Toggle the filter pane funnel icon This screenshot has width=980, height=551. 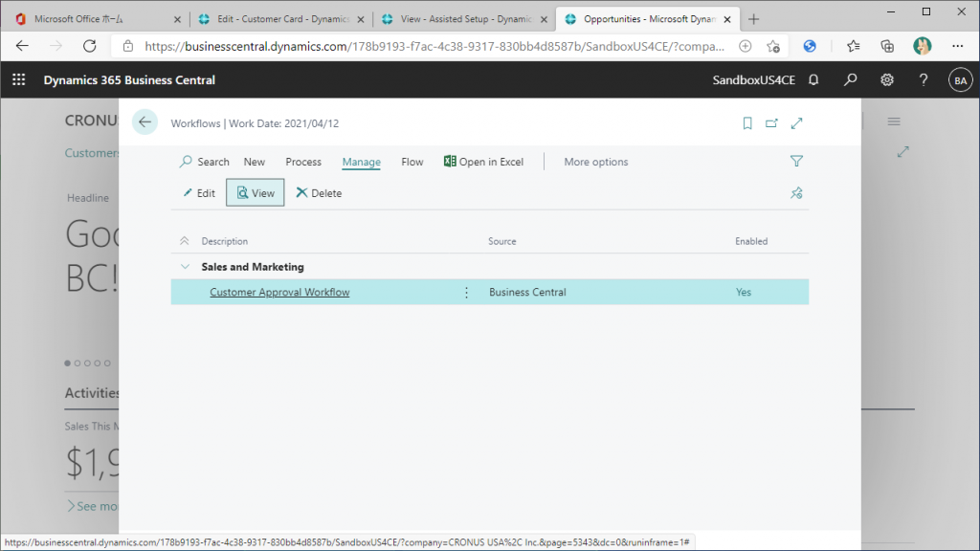click(796, 161)
